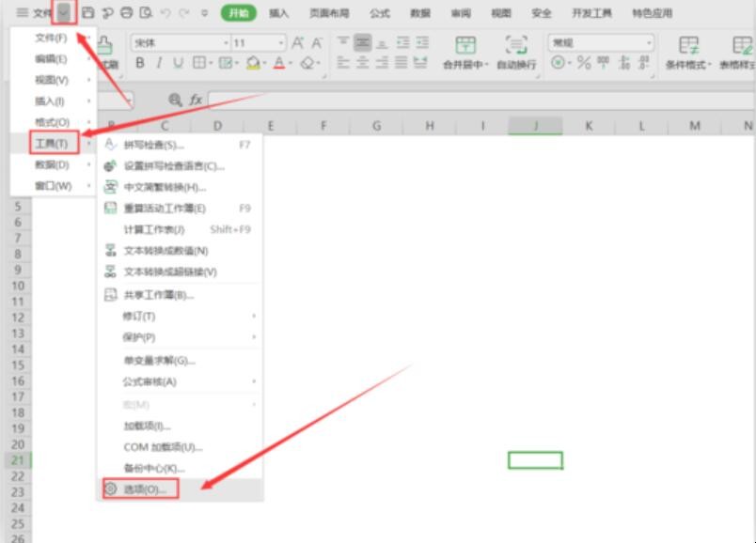
Task: Click the Bold formatting icon
Action: point(140,63)
